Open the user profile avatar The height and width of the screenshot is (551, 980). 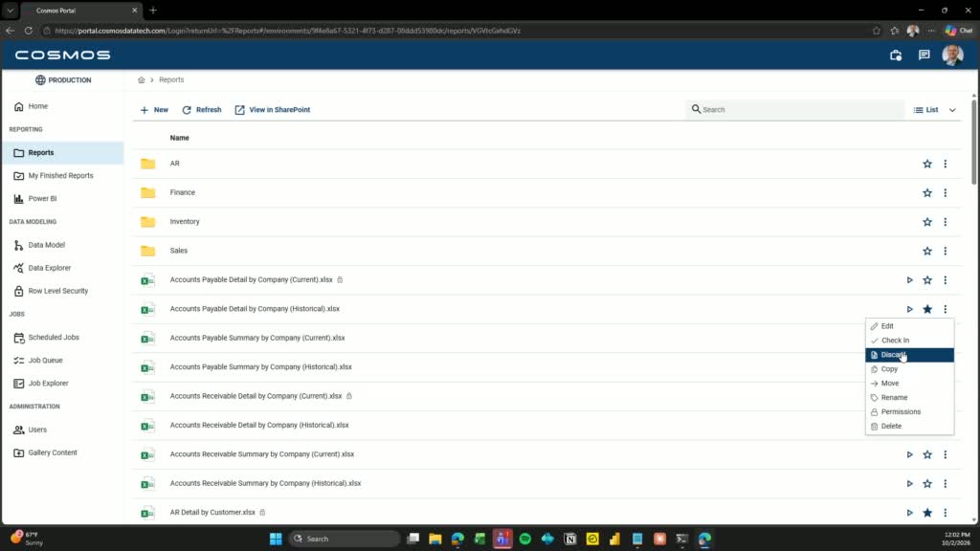click(952, 55)
